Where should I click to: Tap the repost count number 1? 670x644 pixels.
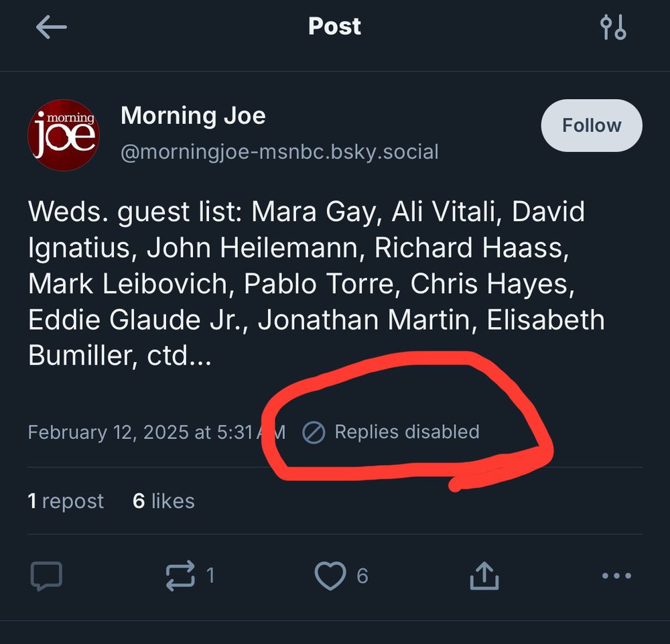pyautogui.click(x=210, y=576)
